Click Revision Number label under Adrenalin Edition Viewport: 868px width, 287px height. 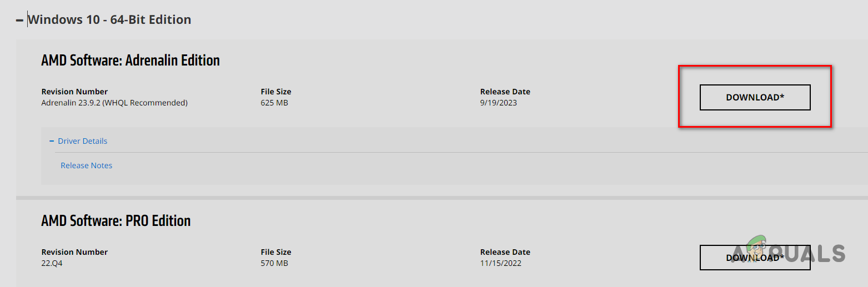click(74, 92)
